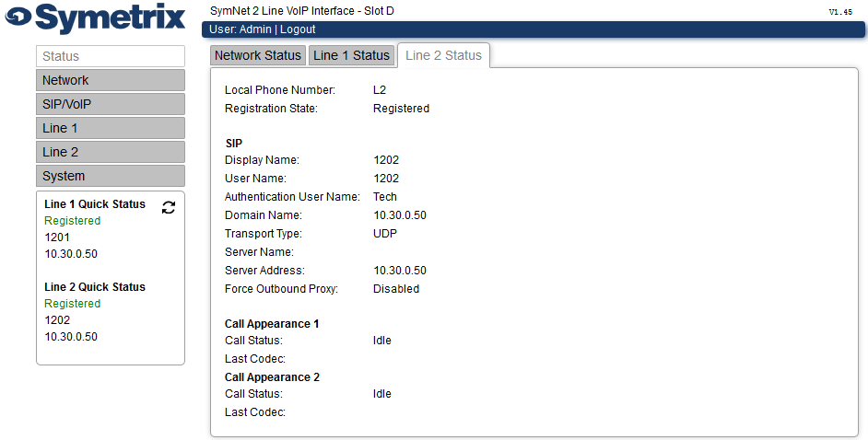Open the Network Status tab
This screenshot has width=868, height=440.
click(x=257, y=55)
